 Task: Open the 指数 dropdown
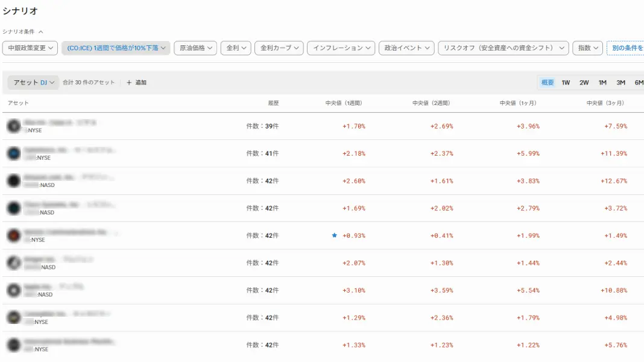click(x=587, y=48)
